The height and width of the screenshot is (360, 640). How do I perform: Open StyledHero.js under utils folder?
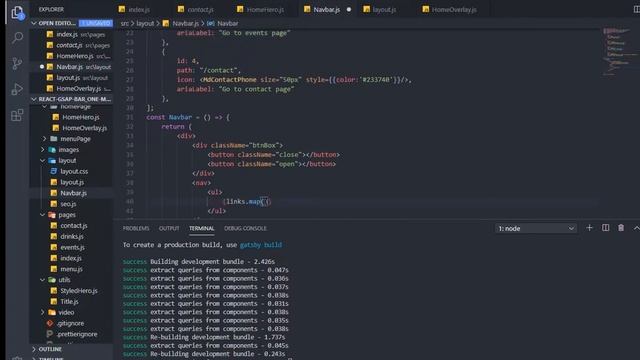pos(71,291)
